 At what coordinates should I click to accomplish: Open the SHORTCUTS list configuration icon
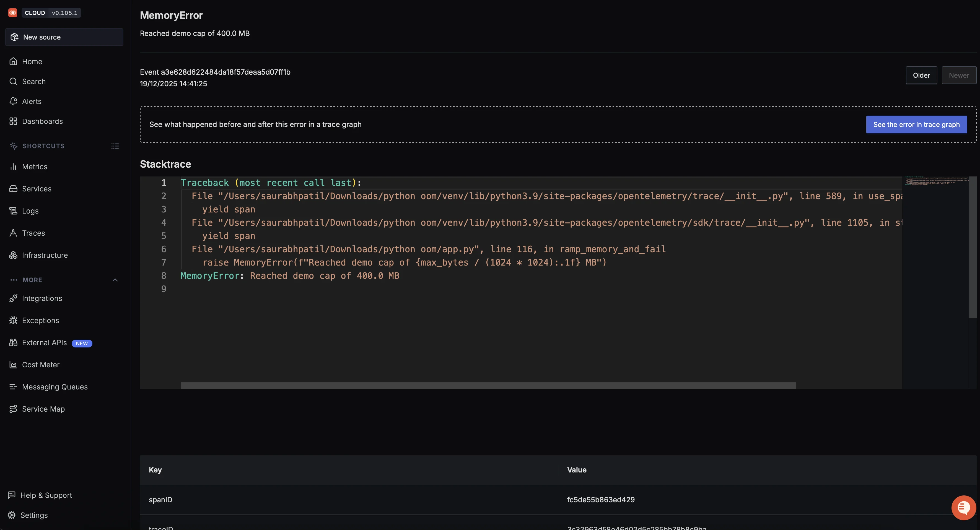[x=115, y=146]
